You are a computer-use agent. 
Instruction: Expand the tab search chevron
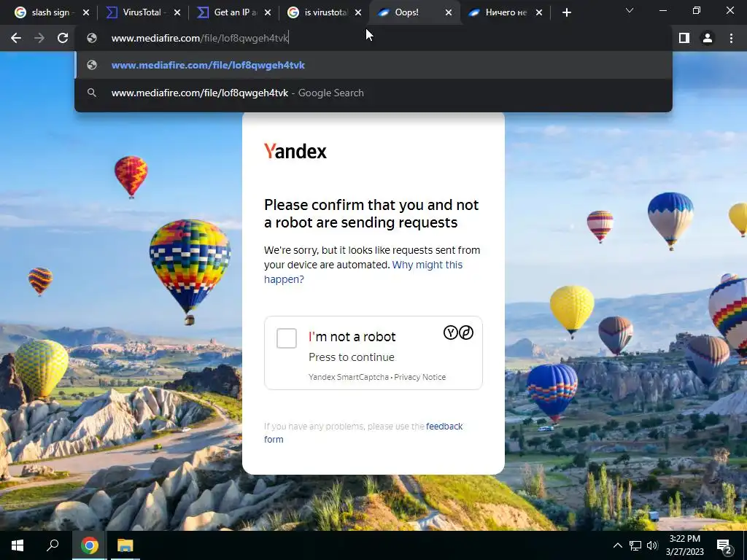click(x=630, y=10)
